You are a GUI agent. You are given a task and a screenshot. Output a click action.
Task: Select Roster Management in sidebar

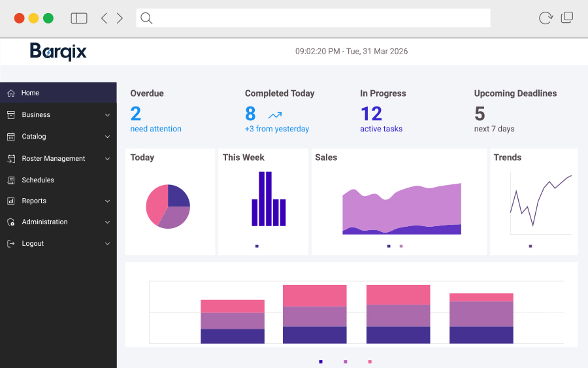(x=54, y=159)
